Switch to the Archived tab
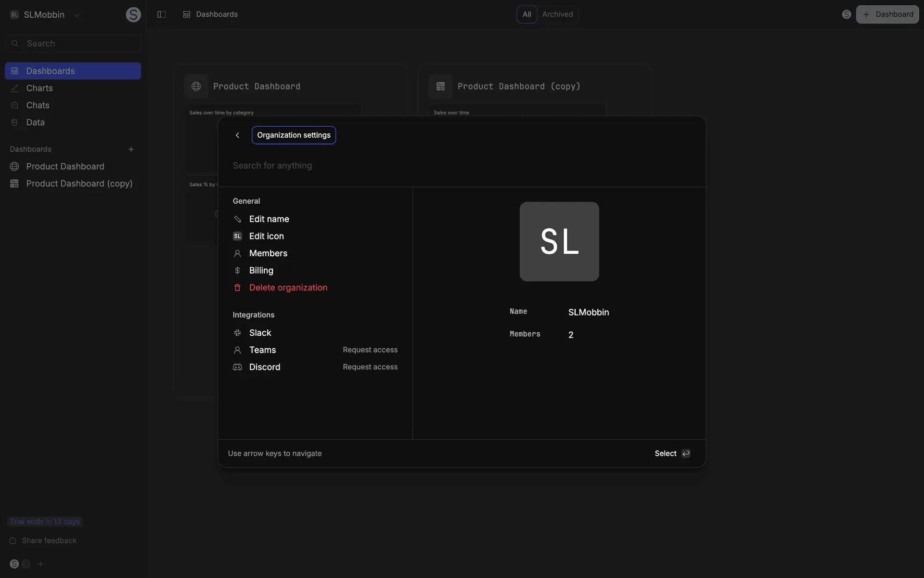924x578 pixels. click(x=557, y=14)
